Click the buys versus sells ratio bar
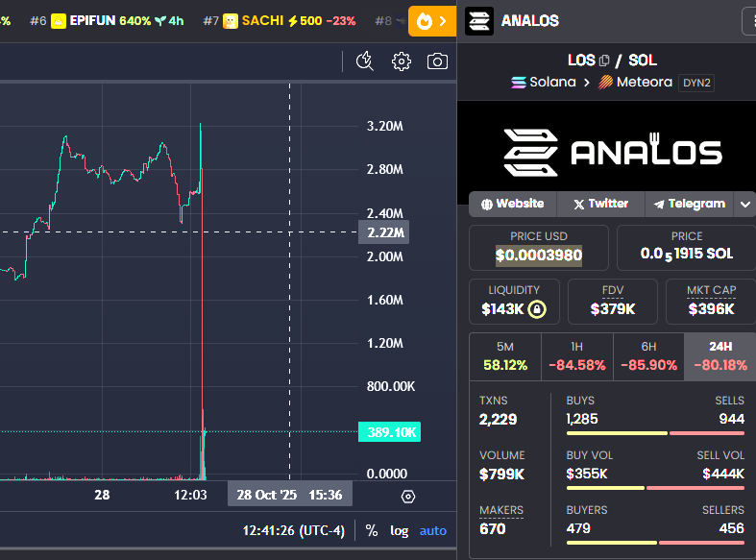This screenshot has width=756, height=560. [655, 433]
